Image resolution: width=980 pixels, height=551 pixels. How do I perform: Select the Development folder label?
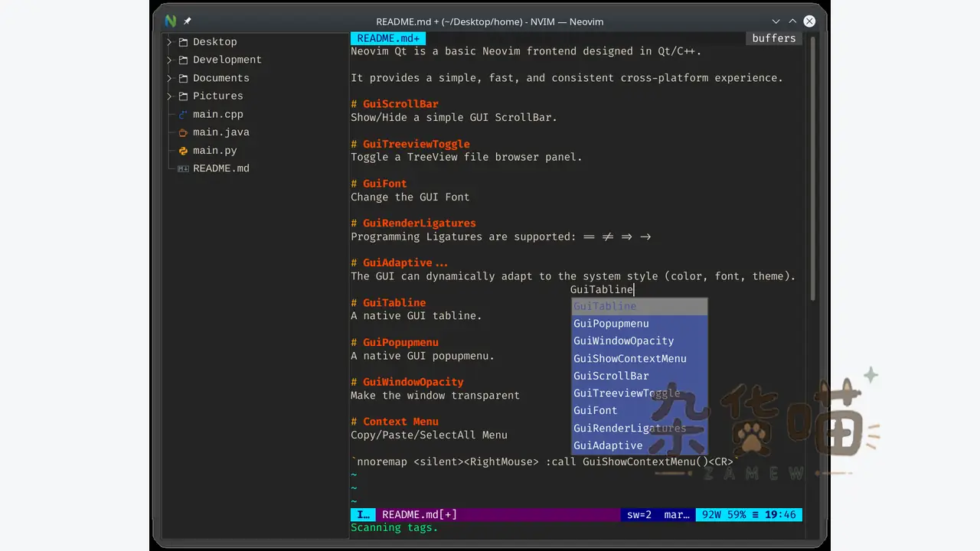click(x=227, y=60)
